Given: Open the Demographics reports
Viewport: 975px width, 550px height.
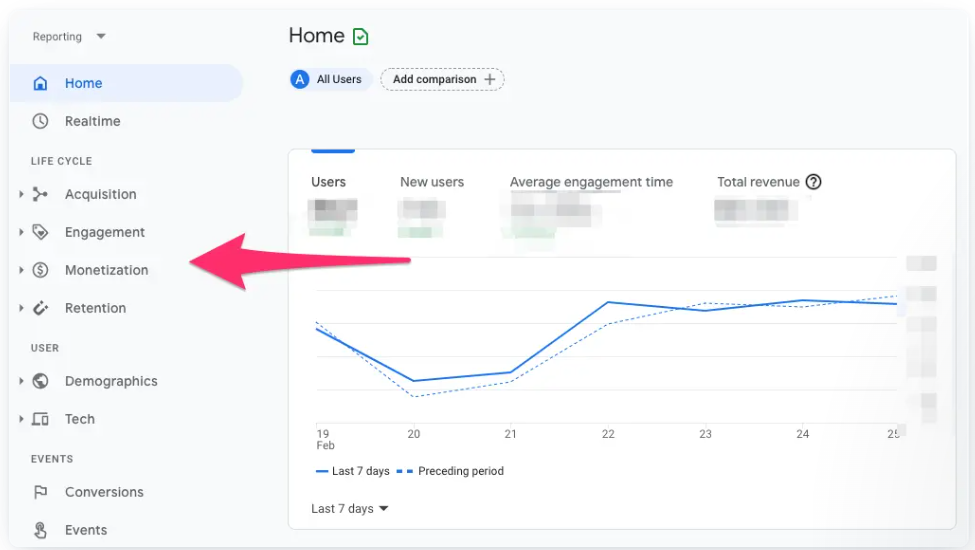Looking at the screenshot, I should click(x=111, y=381).
